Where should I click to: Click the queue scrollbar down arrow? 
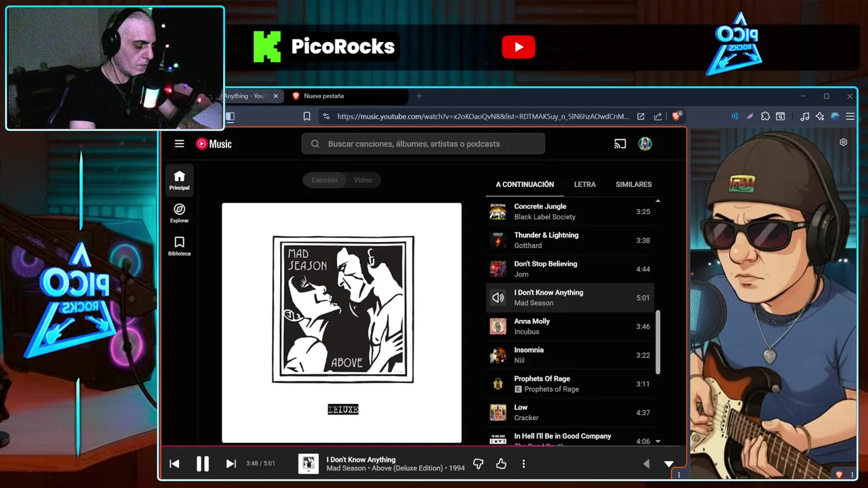pyautogui.click(x=658, y=441)
